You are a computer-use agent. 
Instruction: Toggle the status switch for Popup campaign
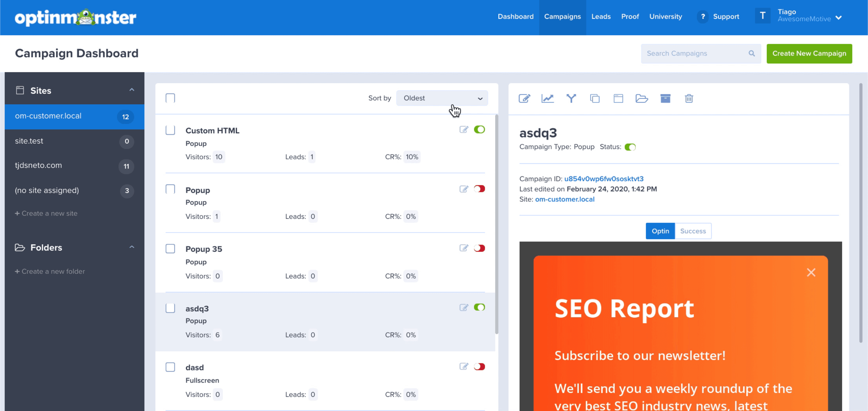point(479,189)
